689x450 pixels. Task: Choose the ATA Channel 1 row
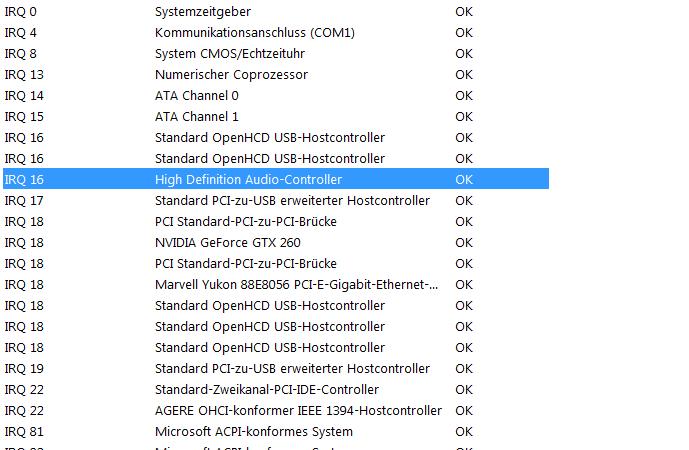[276, 117]
